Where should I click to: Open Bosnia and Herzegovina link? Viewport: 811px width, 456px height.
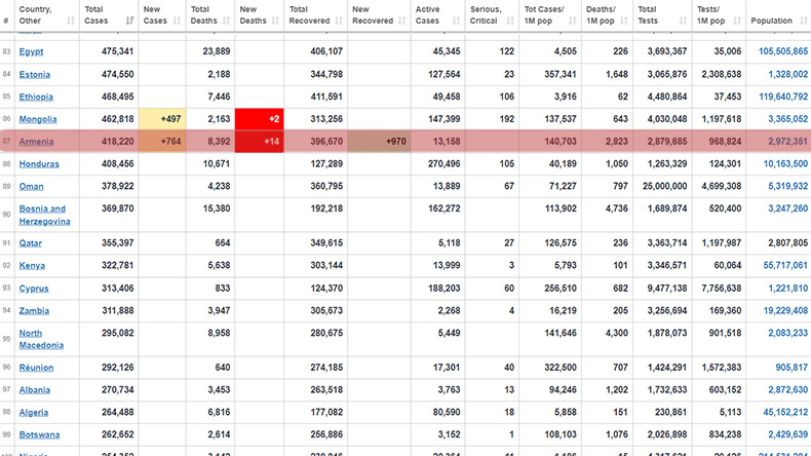[44, 215]
